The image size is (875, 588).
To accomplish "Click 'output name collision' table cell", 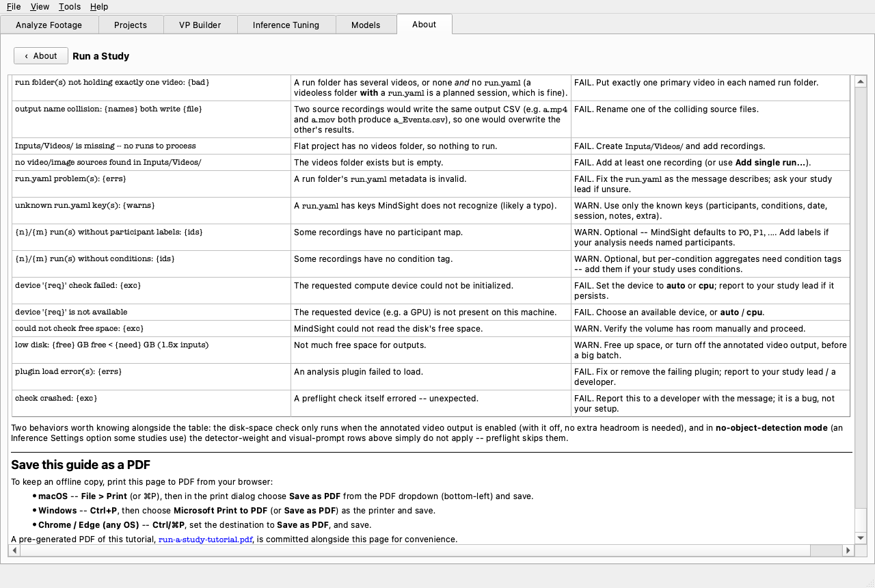I will pos(152,120).
